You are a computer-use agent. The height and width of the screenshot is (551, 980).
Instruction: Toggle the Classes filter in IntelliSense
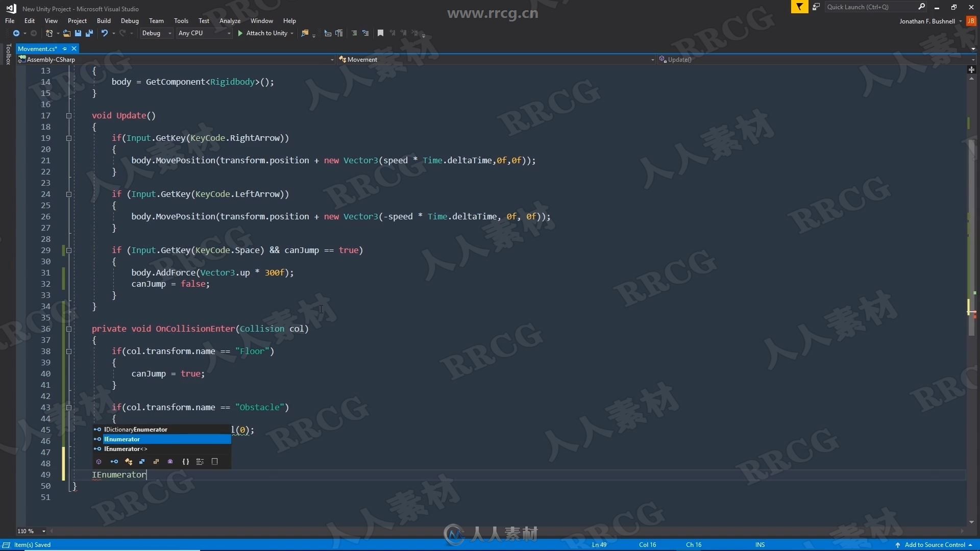pos(129,462)
